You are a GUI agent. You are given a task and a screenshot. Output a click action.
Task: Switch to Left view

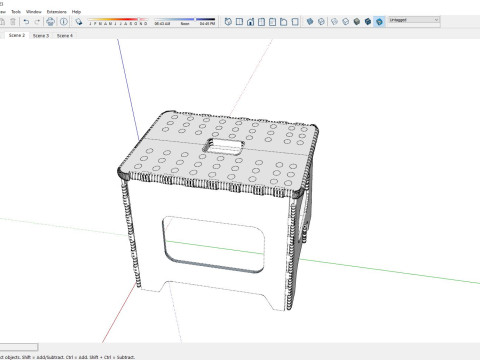284,22
